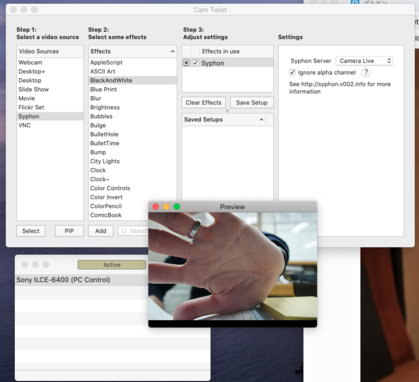
Task: Click the Add effect button
Action: click(101, 231)
